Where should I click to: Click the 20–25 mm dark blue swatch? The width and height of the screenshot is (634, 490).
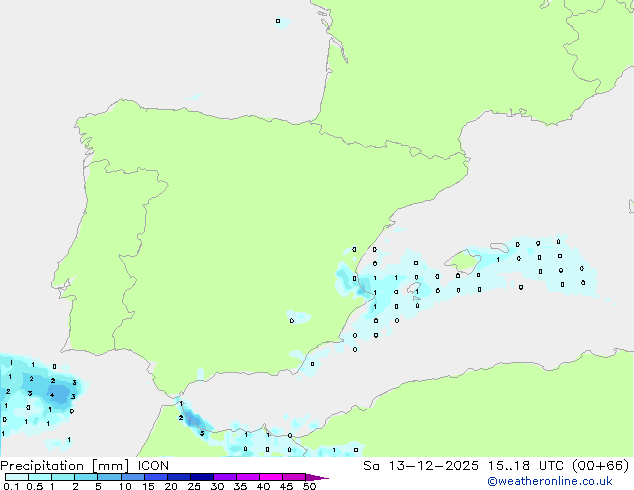pos(178,477)
